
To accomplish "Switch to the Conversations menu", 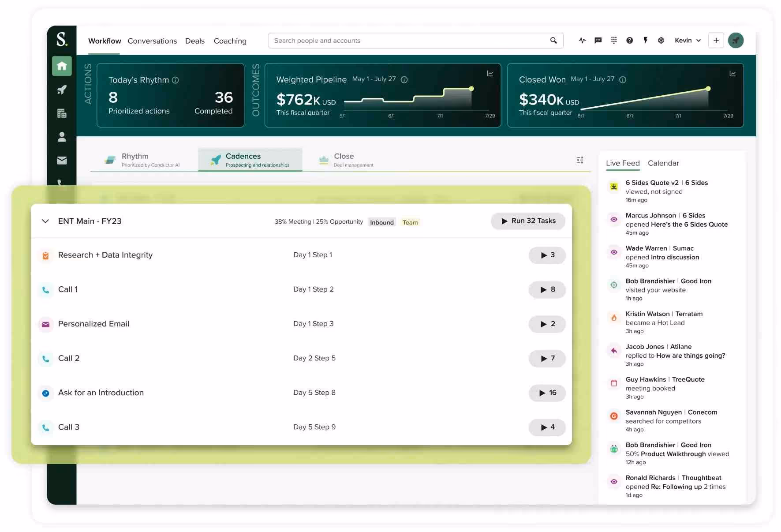I will (152, 41).
